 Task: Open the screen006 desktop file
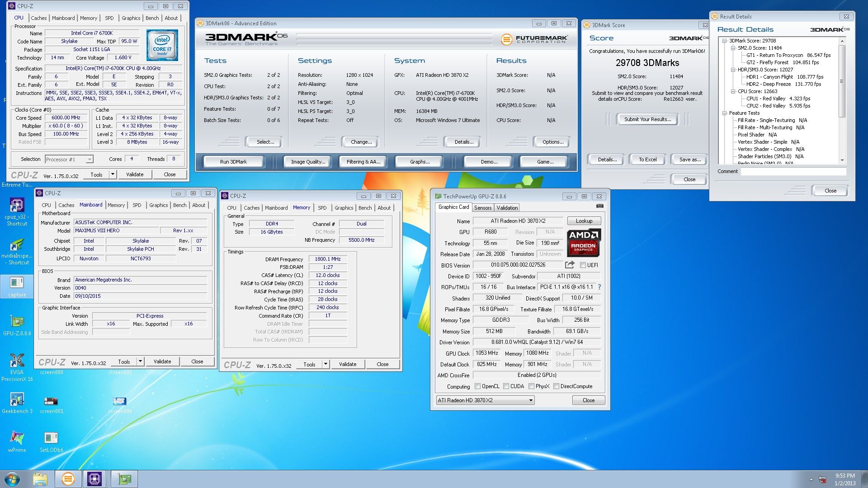click(120, 405)
